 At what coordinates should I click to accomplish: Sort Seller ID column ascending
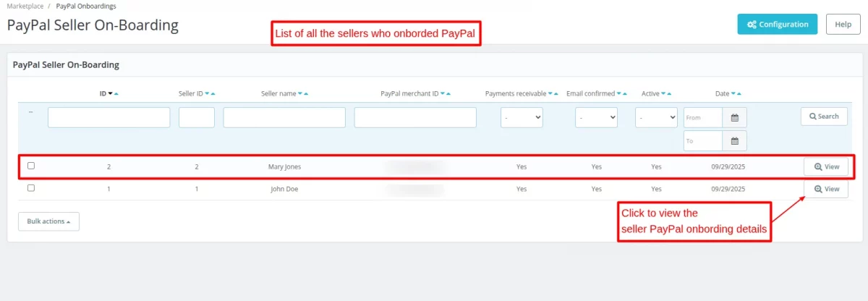213,94
